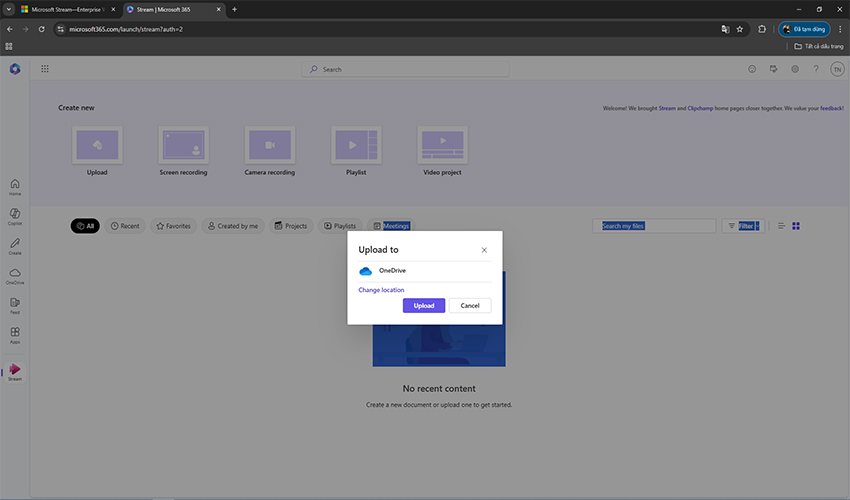Switch to list view layout
850x500 pixels.
[x=781, y=226]
